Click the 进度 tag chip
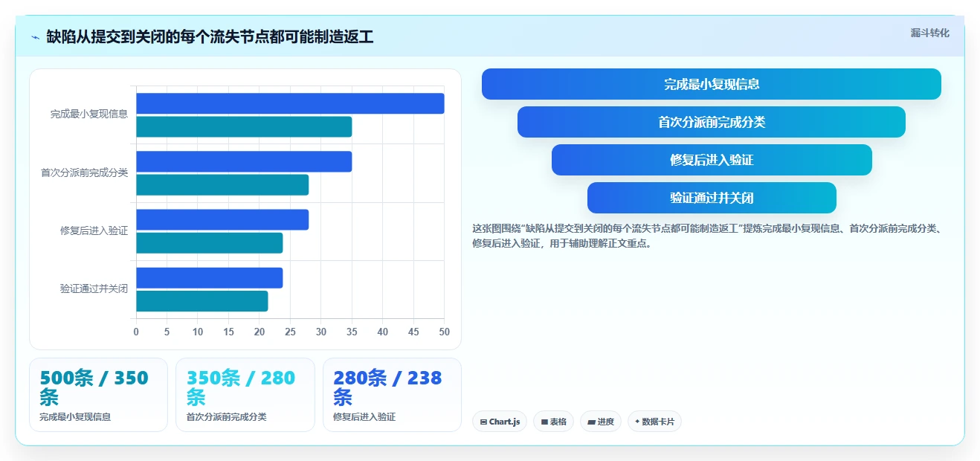 point(601,422)
